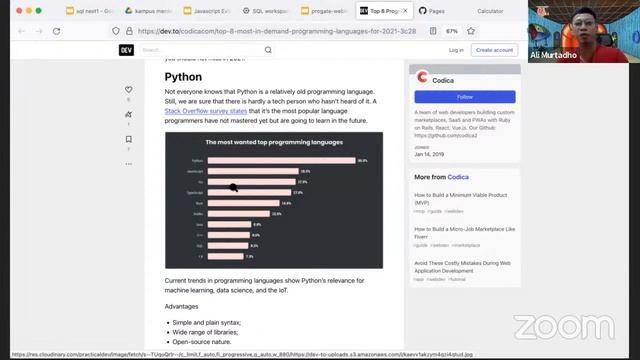Click the Advantages text

[x=181, y=307]
